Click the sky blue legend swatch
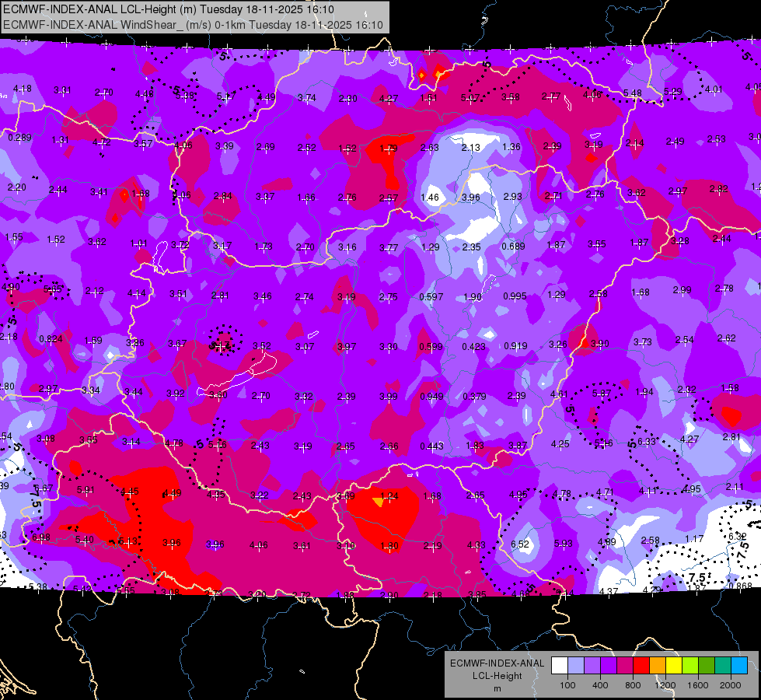 click(x=739, y=666)
